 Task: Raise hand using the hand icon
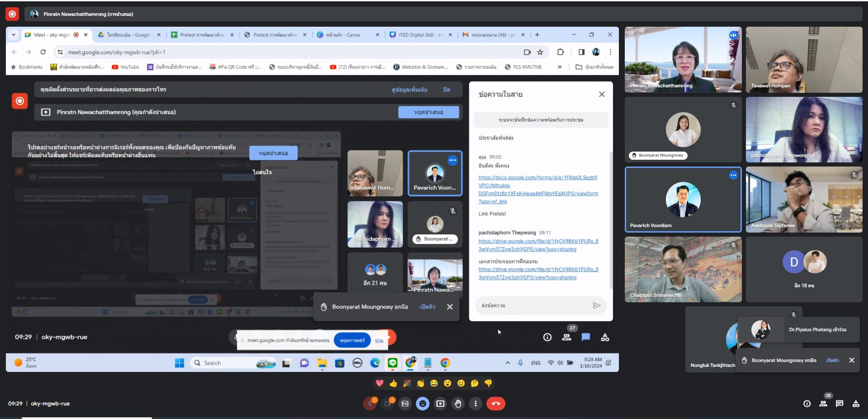458,404
